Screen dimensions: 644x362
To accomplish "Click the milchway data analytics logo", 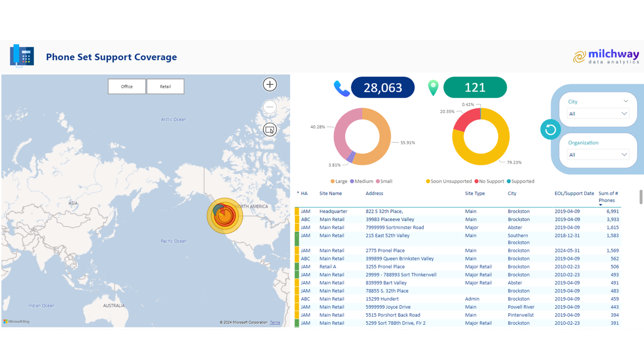I will tap(606, 56).
